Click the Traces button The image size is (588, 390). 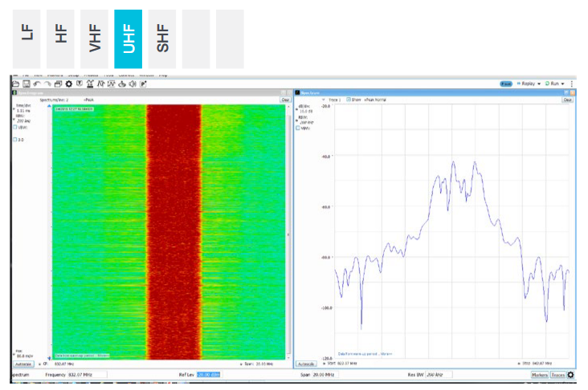(x=557, y=375)
